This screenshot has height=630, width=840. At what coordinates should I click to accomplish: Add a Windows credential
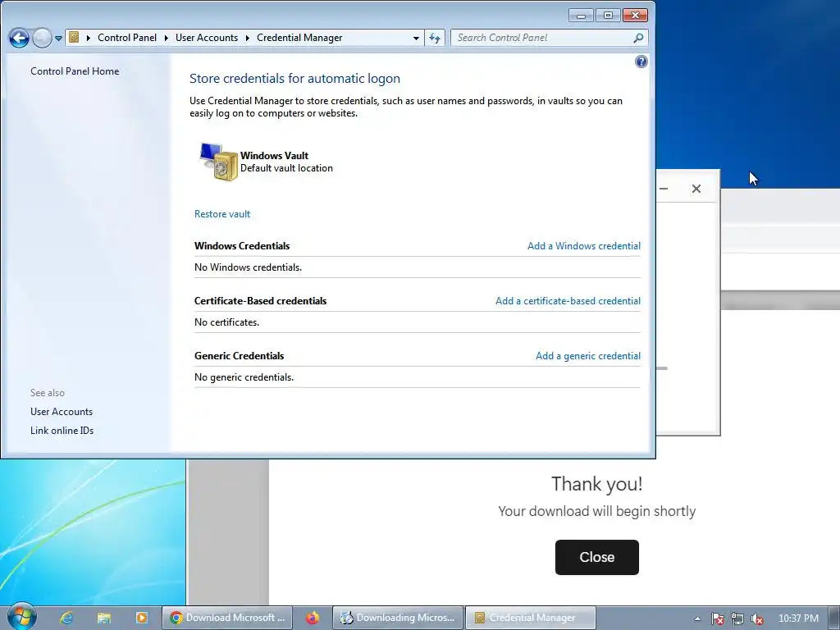(584, 246)
